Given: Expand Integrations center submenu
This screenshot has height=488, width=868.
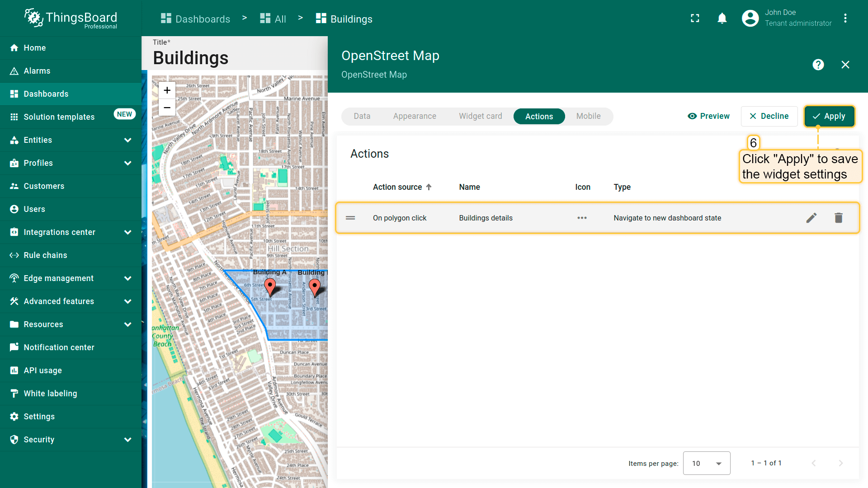Looking at the screenshot, I should coord(128,232).
